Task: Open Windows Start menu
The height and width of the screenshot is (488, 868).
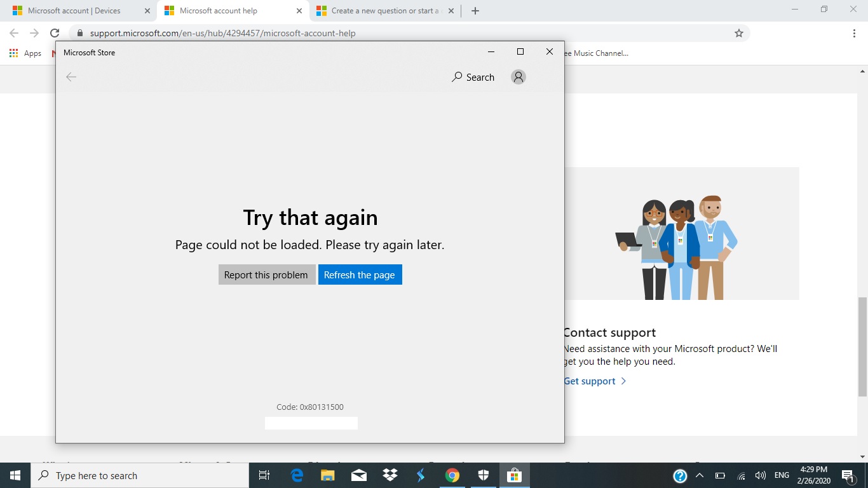Action: click(15, 475)
